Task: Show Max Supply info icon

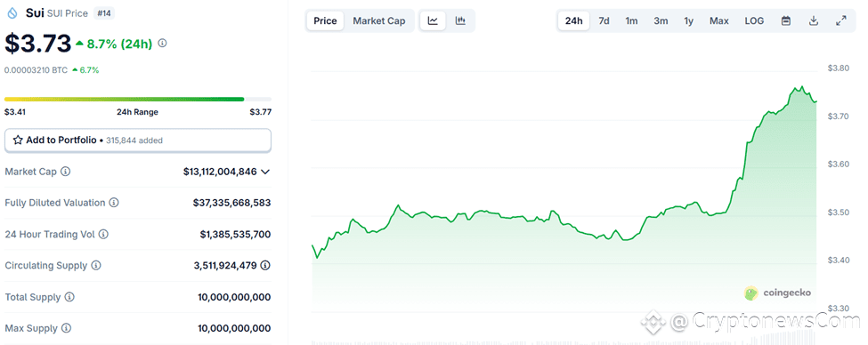Action: pyautogui.click(x=66, y=328)
